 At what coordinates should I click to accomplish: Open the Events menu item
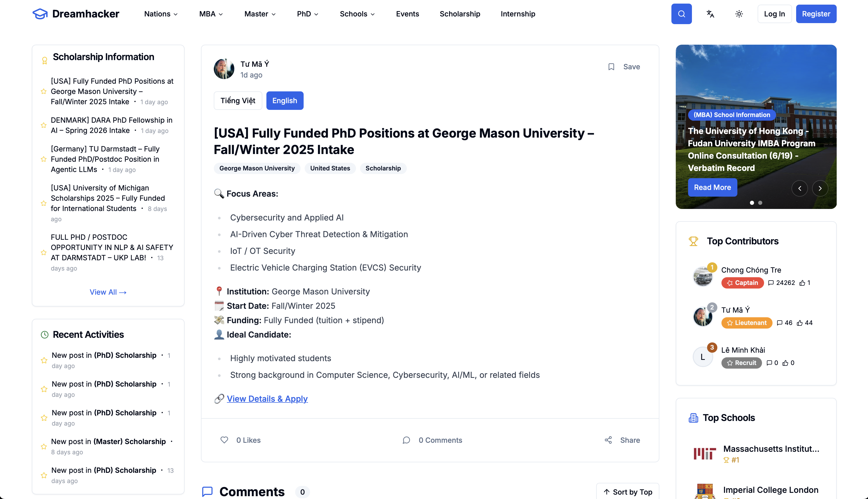[x=408, y=14]
